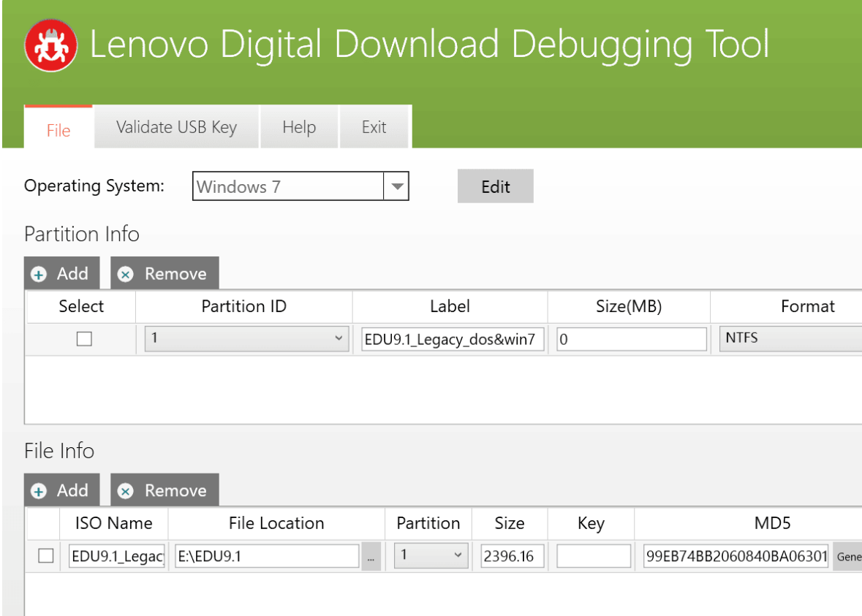Add a new partition in Partition Info
The width and height of the screenshot is (862, 616).
coord(61,273)
